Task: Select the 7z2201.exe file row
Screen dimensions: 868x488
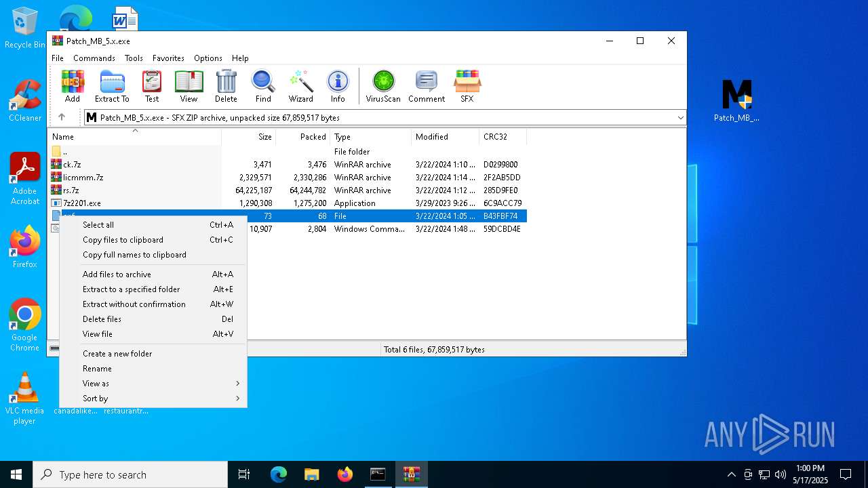Action: click(288, 203)
